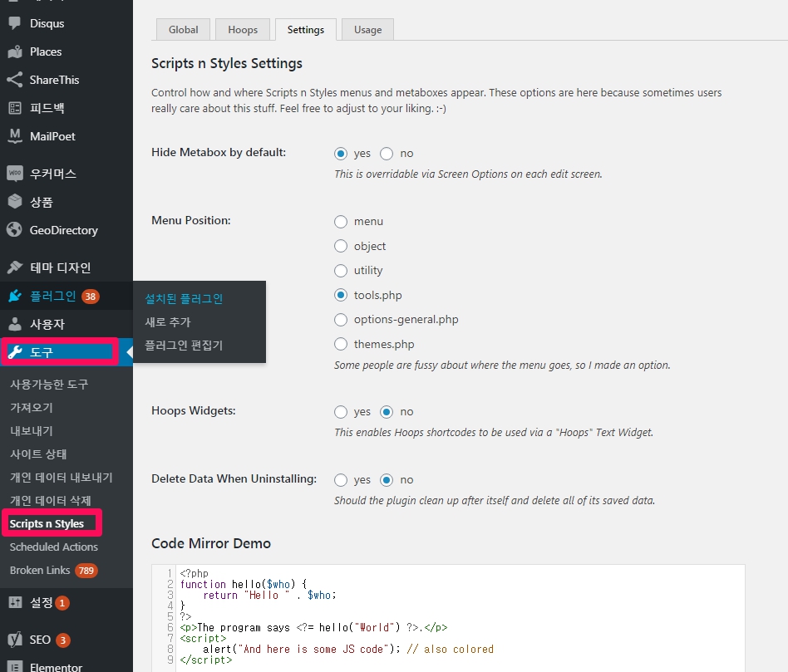Open the Hoops tab
The image size is (788, 672).
pyautogui.click(x=243, y=30)
